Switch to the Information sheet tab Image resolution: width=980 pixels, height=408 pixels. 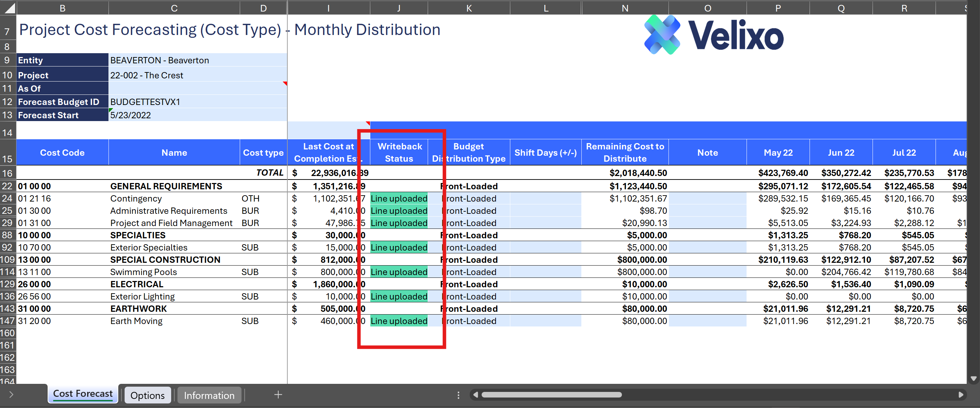pyautogui.click(x=209, y=395)
